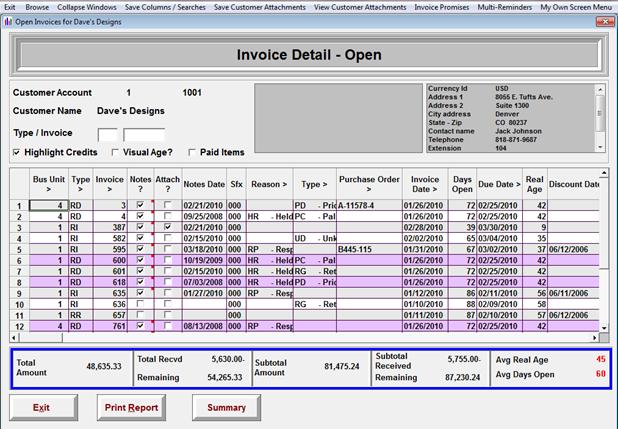Check Notes checkbox for invoice 657

tap(140, 315)
